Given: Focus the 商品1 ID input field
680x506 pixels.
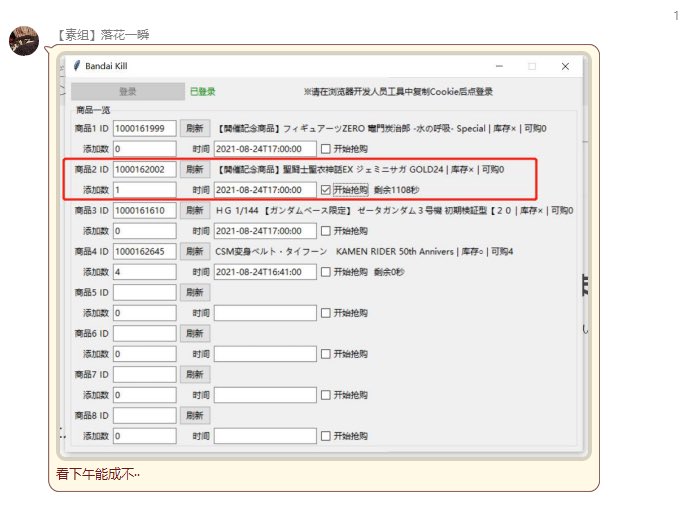Looking at the screenshot, I should [145, 128].
